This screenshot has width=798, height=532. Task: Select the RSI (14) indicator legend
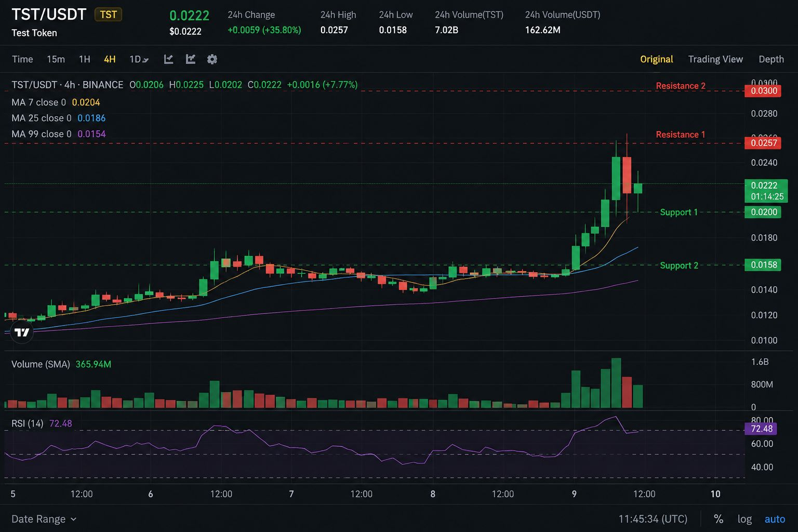[42, 423]
